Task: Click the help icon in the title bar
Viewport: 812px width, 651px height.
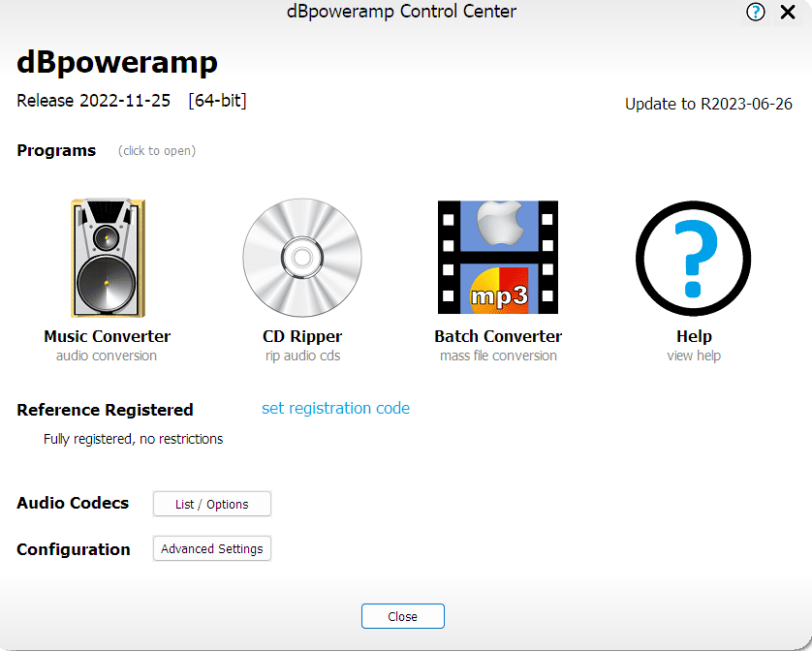Action: pos(755,12)
